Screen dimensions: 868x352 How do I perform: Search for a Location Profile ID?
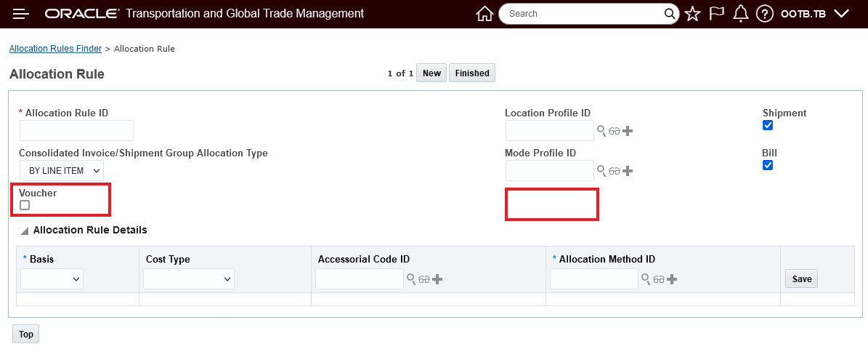tap(601, 131)
